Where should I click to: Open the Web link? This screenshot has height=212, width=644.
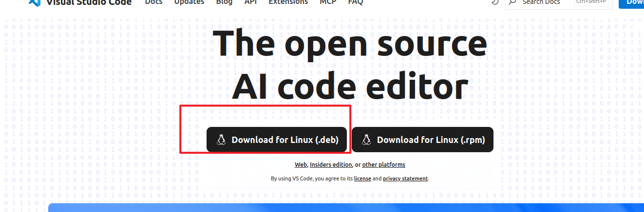301,165
